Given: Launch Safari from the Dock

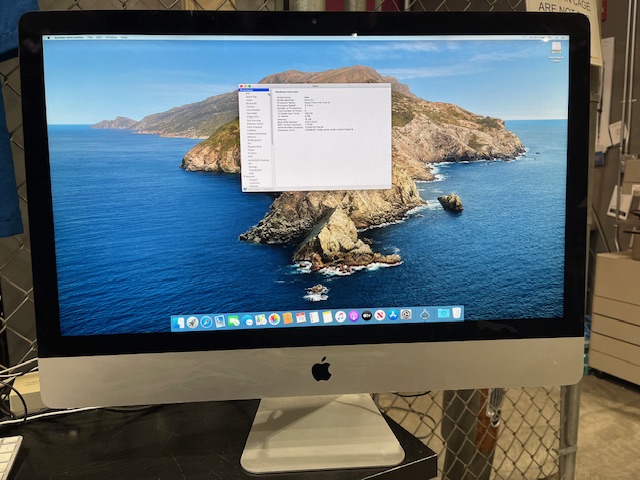Looking at the screenshot, I should tap(206, 322).
